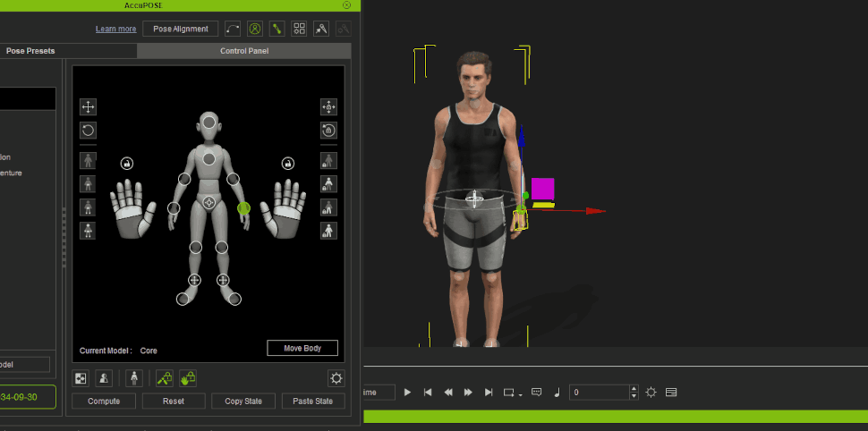Image resolution: width=868 pixels, height=431 pixels.
Task: Select the chest control point on dummy
Action: 208,159
